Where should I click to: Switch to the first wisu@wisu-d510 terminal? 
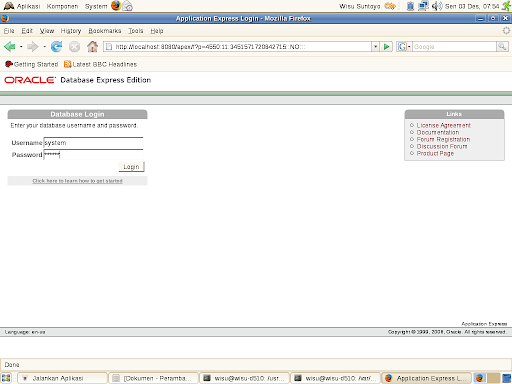coord(244,378)
